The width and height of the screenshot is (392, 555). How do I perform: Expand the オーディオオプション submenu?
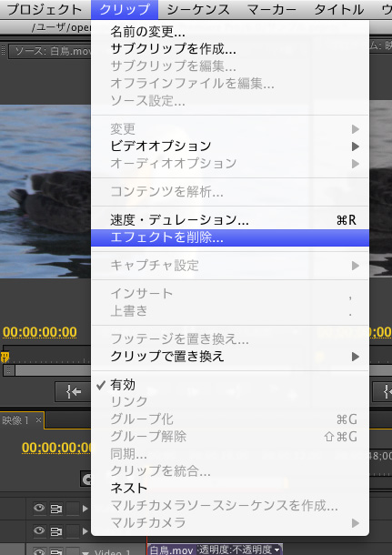tap(230, 163)
